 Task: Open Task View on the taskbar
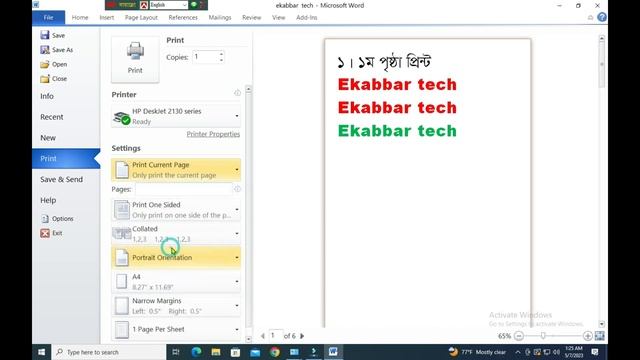pos(176,352)
